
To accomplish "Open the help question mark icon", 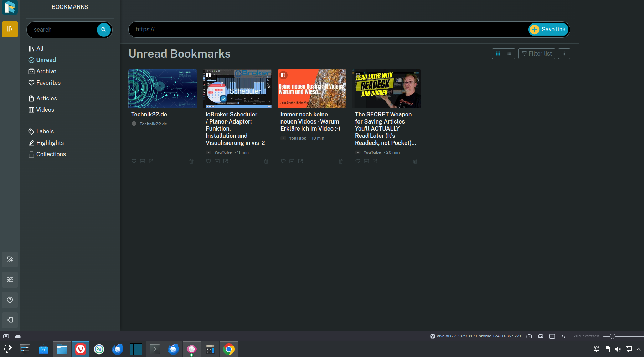I will point(10,300).
